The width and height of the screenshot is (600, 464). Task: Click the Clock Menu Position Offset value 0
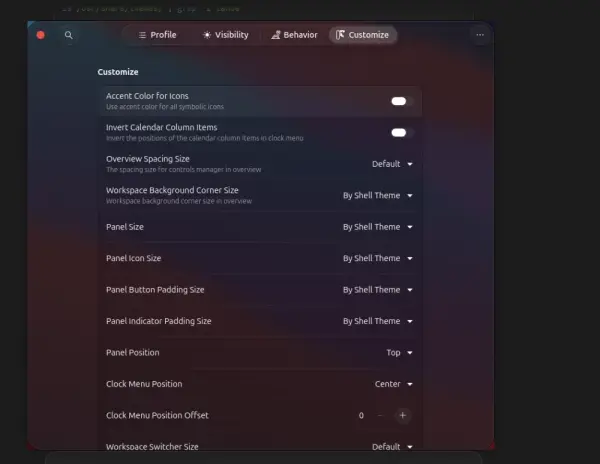click(361, 415)
